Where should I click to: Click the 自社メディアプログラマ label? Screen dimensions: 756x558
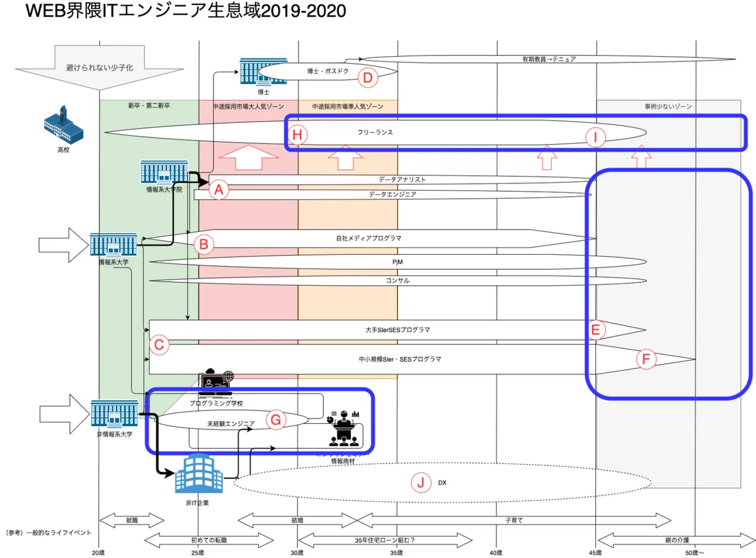(369, 239)
